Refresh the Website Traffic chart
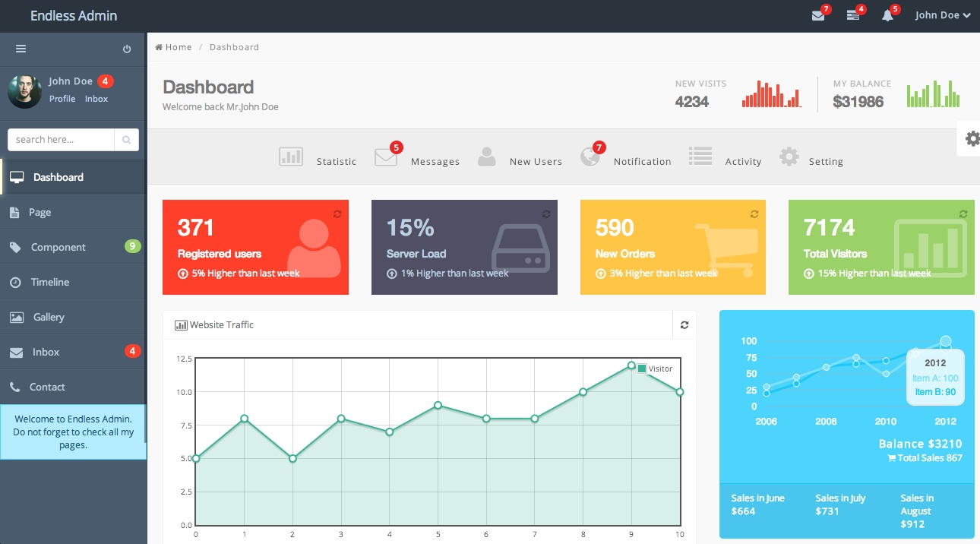This screenshot has width=980, height=544. click(x=684, y=325)
